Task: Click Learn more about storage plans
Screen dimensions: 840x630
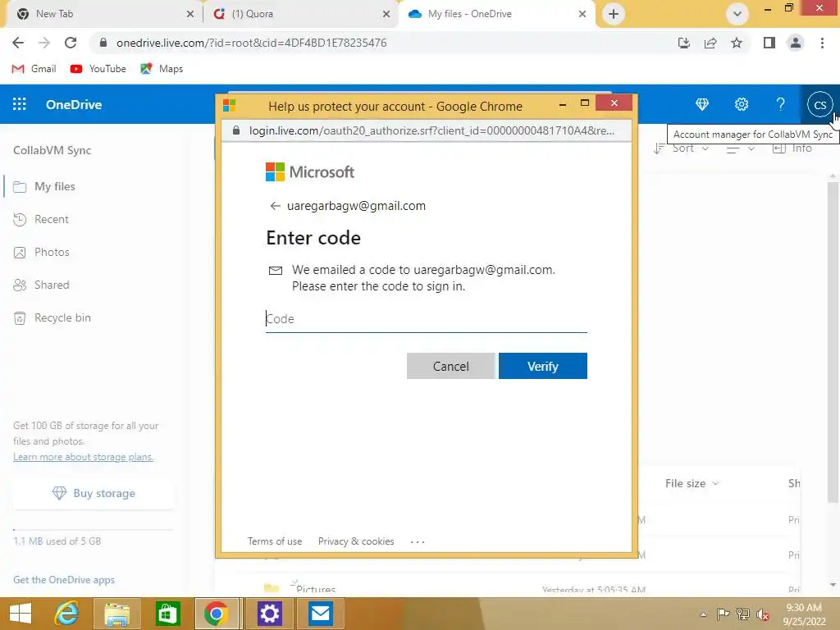Action: pos(83,457)
